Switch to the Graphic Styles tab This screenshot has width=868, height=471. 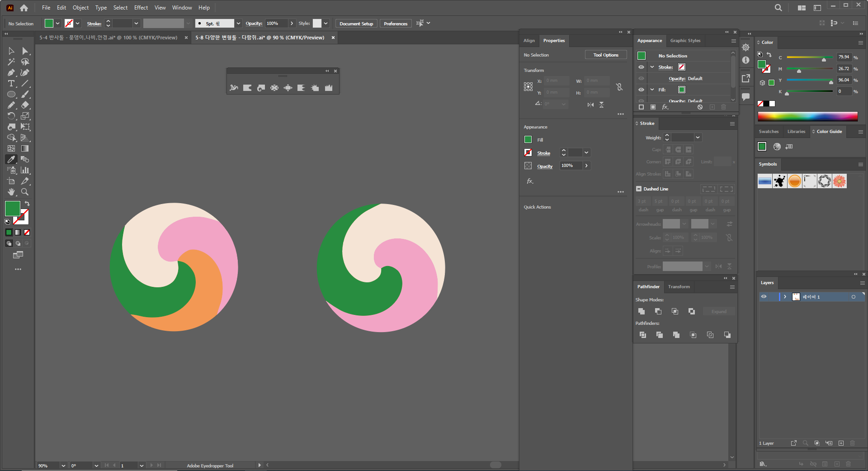685,41
